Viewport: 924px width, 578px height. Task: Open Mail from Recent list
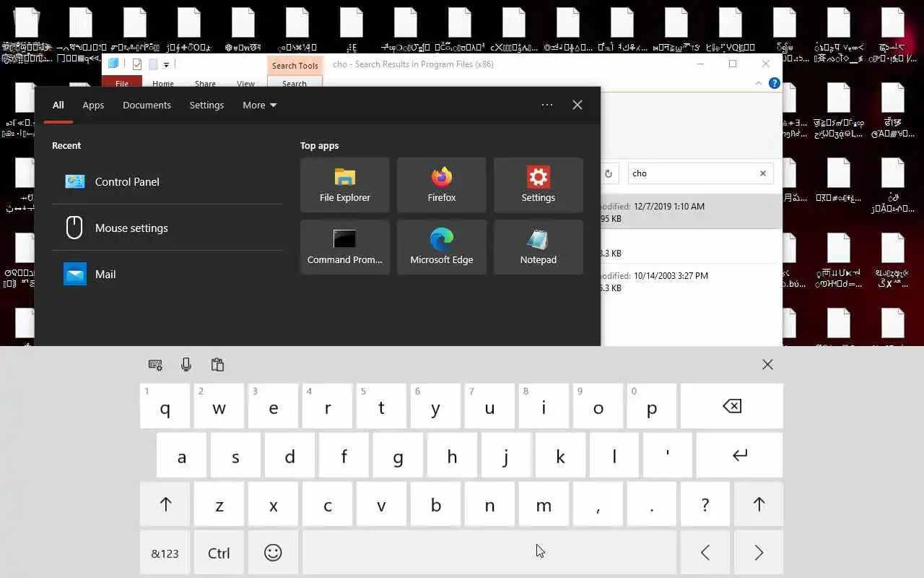coord(167,275)
